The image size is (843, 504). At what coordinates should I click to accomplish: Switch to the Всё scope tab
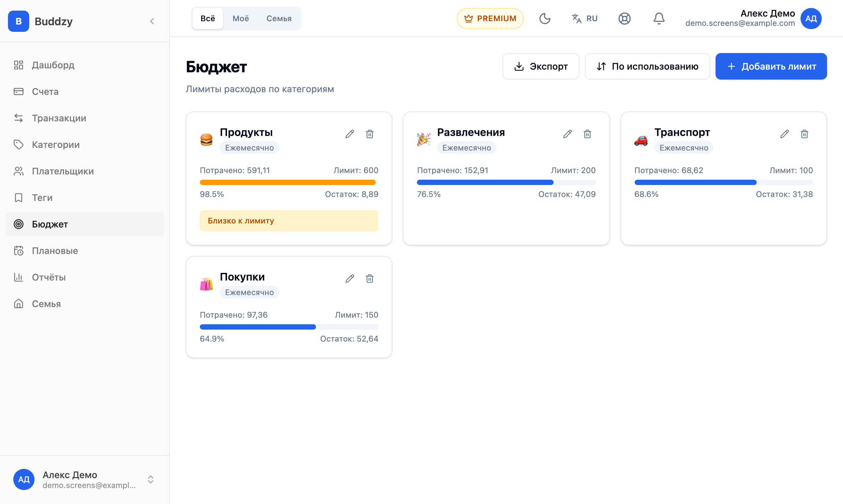pos(208,18)
